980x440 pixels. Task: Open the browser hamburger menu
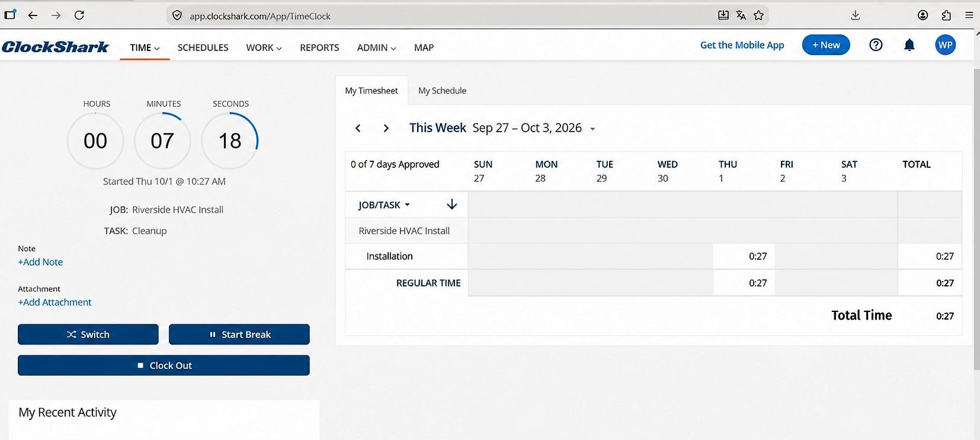coord(969,15)
